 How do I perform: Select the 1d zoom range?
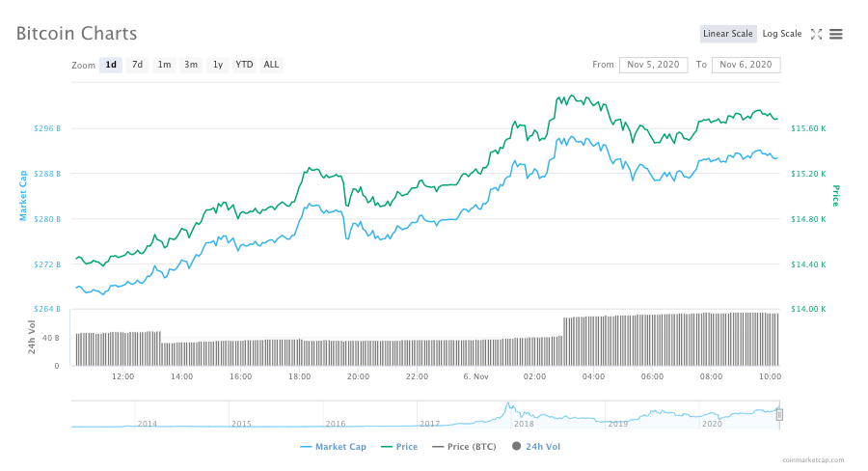point(111,65)
